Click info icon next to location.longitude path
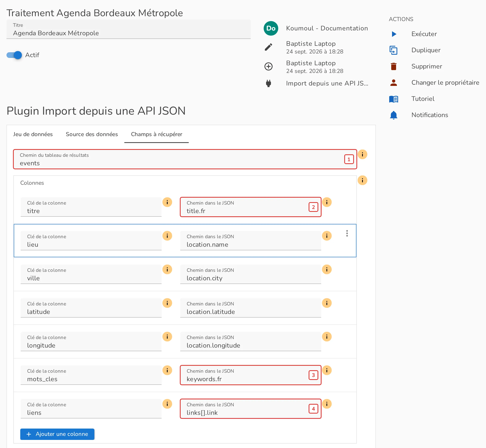 327,337
